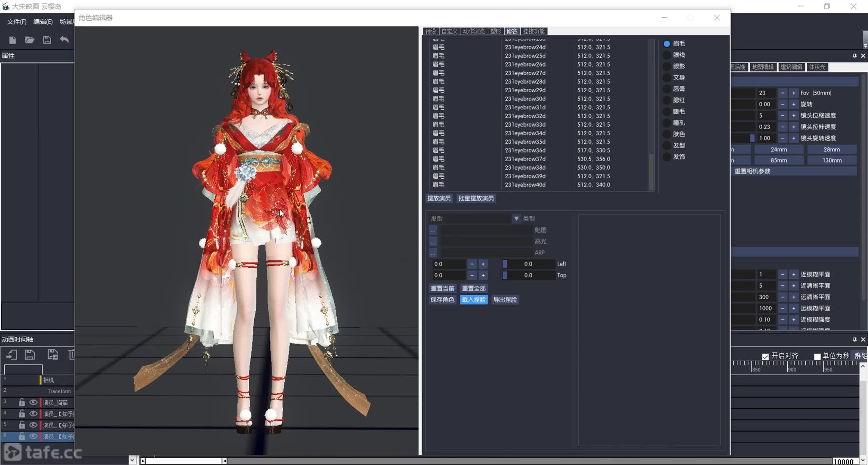This screenshot has width=868, height=465.
Task: Click the 保存角色 button
Action: 442,300
